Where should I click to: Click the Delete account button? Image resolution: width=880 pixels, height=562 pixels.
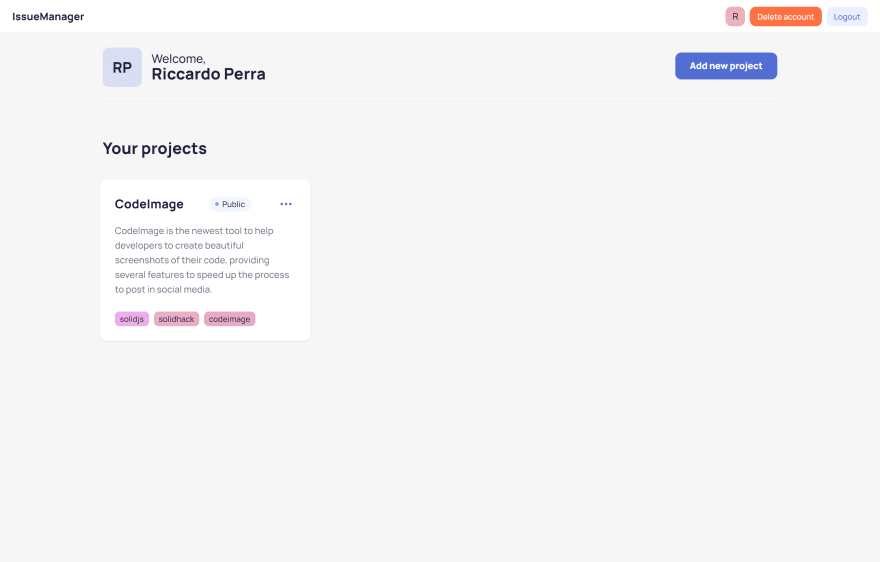click(x=785, y=17)
